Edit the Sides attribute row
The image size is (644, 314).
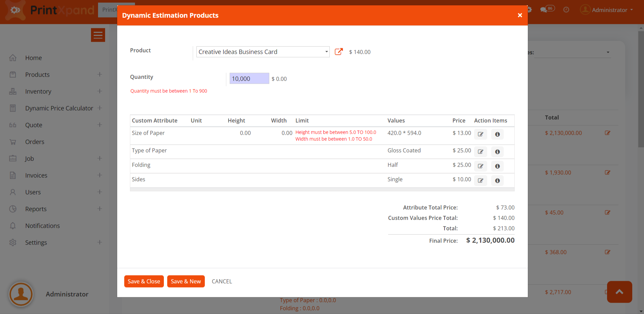point(480,181)
